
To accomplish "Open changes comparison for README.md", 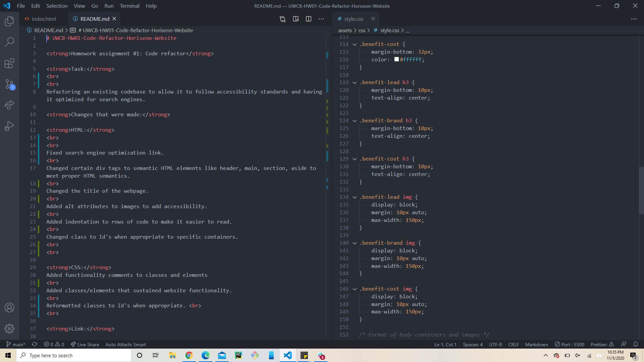I will [282, 19].
